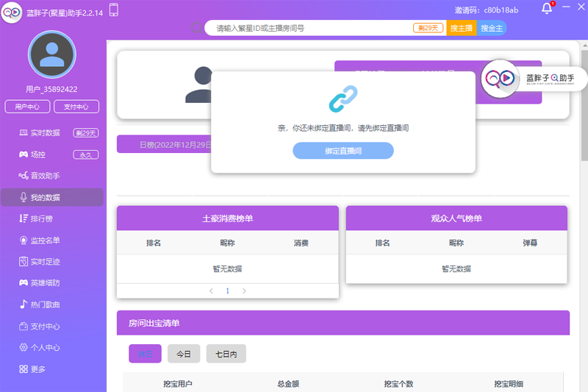Click the chain link icon in dialog
This screenshot has width=588, height=392.
coord(343,99)
